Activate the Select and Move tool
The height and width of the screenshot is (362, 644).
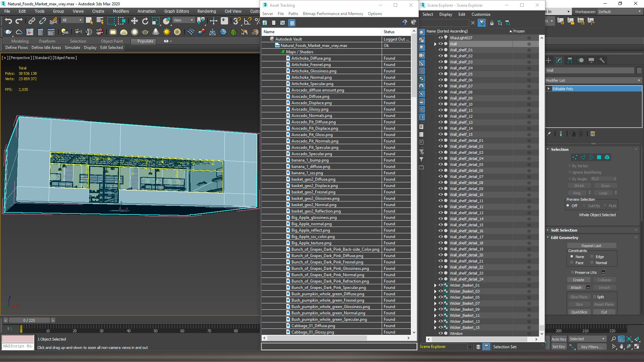[x=134, y=21]
